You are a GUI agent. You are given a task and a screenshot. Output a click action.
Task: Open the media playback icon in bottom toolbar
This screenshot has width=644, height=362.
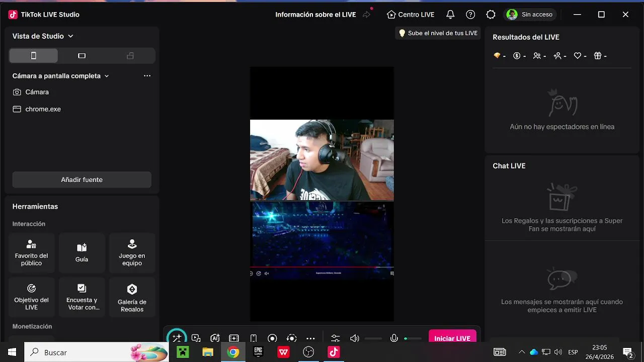(196, 338)
